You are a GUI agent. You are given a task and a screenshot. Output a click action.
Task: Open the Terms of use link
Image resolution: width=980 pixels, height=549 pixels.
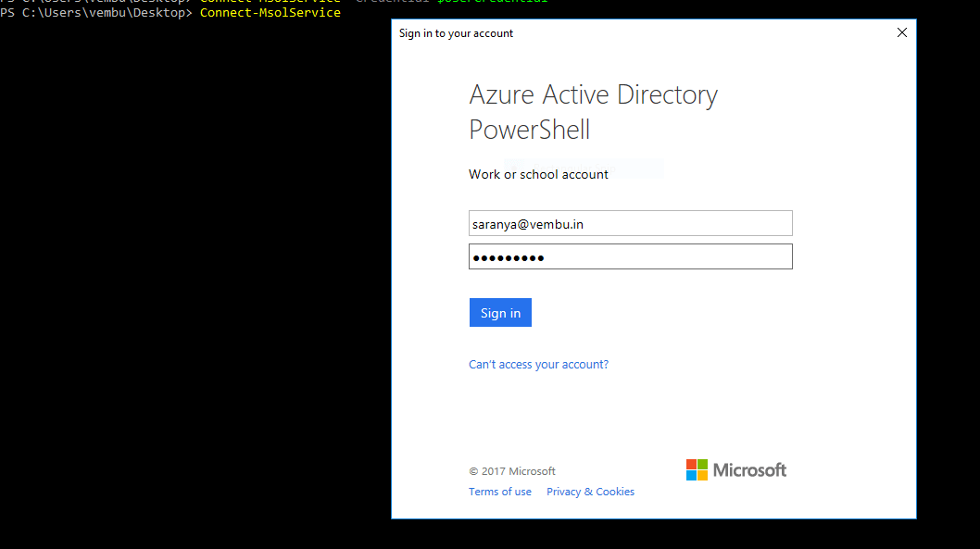[500, 492]
